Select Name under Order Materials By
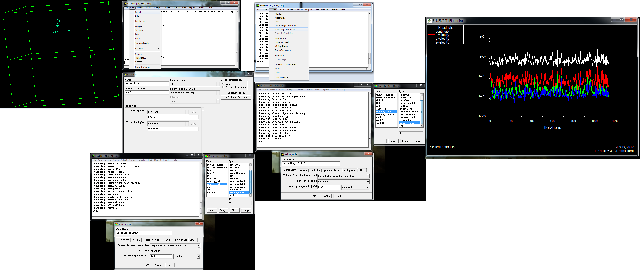This screenshot has width=644, height=275. point(223,84)
